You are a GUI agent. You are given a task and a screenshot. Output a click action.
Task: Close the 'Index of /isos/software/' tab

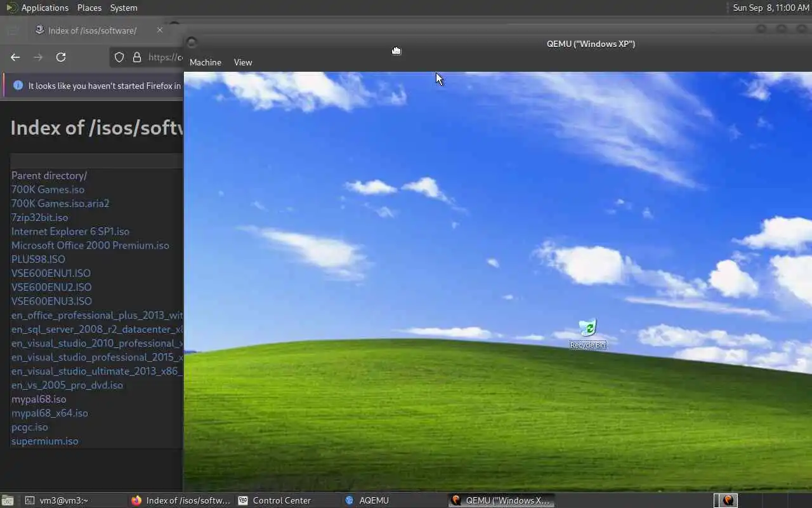160,30
